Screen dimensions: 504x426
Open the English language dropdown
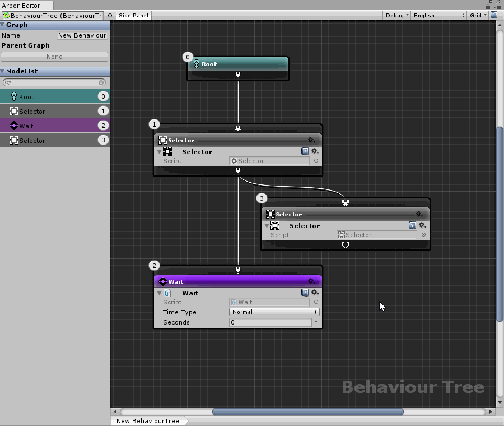pos(438,15)
